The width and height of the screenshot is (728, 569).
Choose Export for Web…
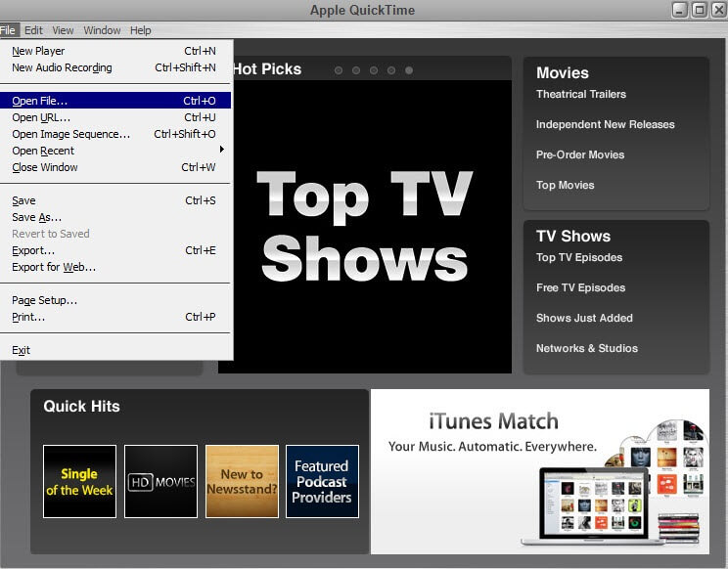tap(115, 268)
